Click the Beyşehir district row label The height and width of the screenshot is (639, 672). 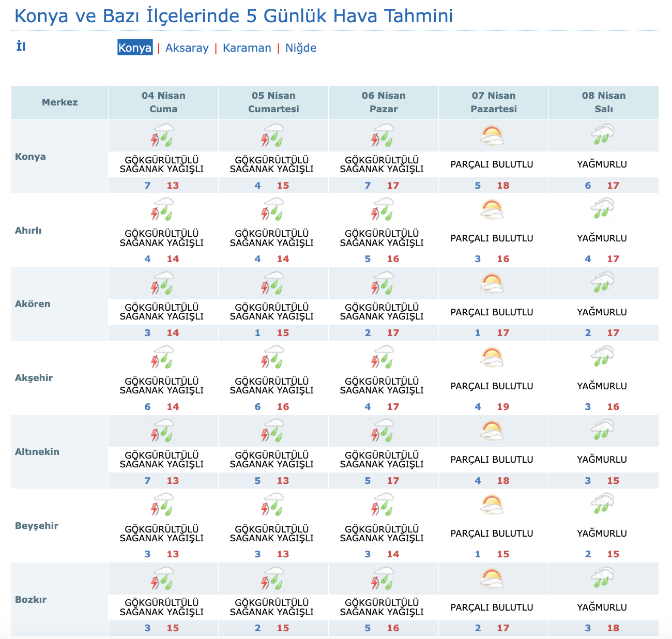coord(37,525)
